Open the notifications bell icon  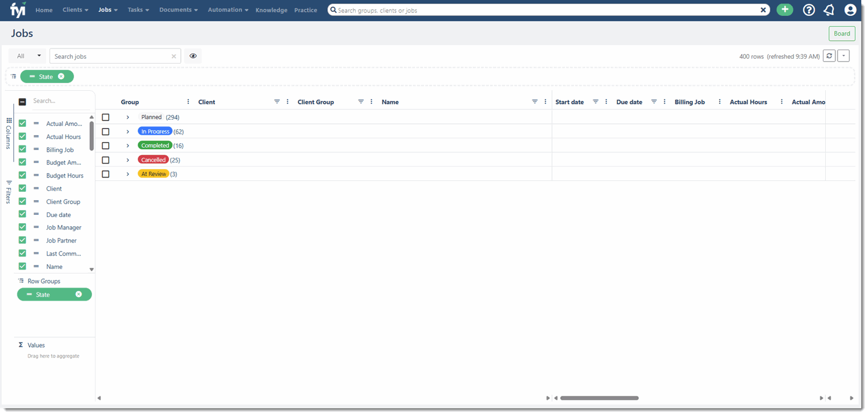tap(829, 10)
